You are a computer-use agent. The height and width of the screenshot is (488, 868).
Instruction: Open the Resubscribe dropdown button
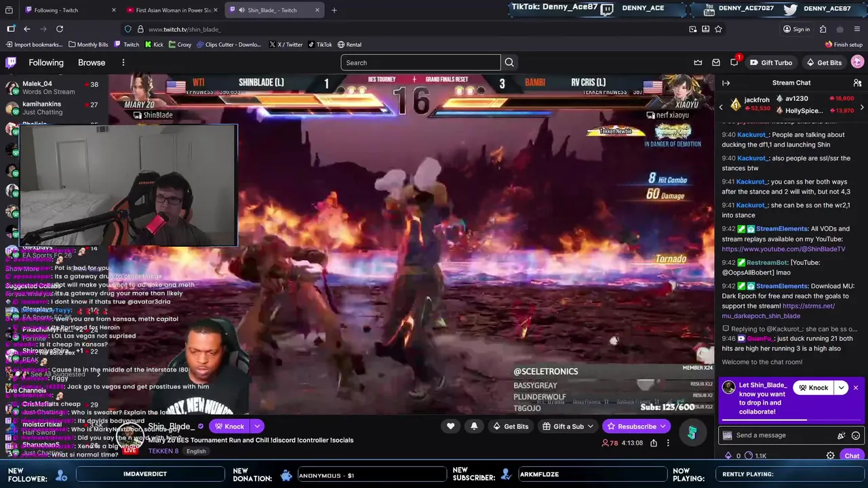coord(636,426)
